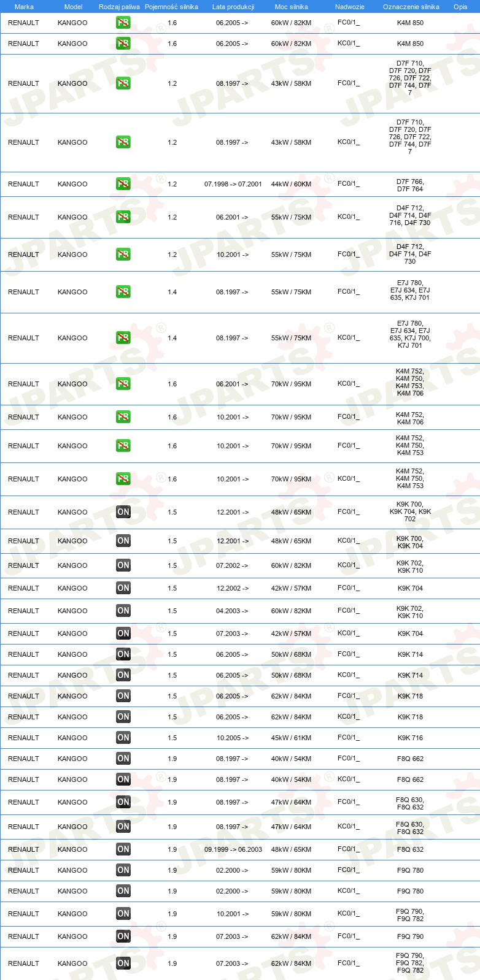Click ON icon in the K9K 718 KC0/1_ row
Image resolution: width=480 pixels, height=980 pixels.
click(x=123, y=717)
